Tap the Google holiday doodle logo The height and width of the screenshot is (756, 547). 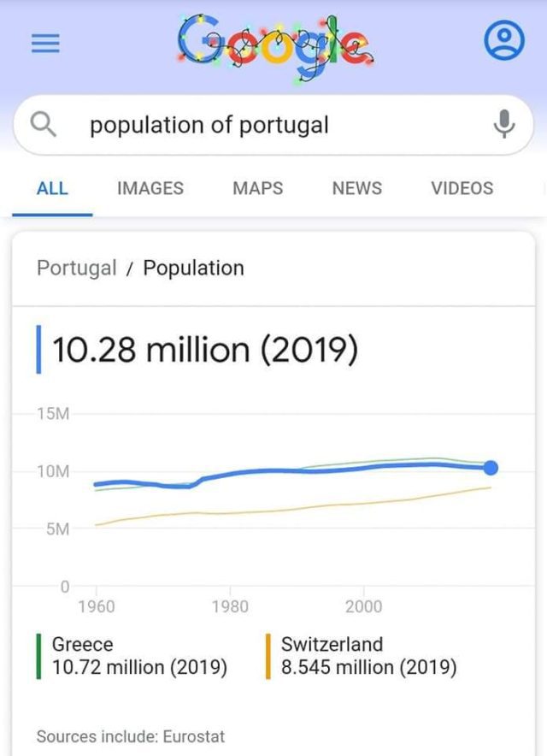coord(273,43)
